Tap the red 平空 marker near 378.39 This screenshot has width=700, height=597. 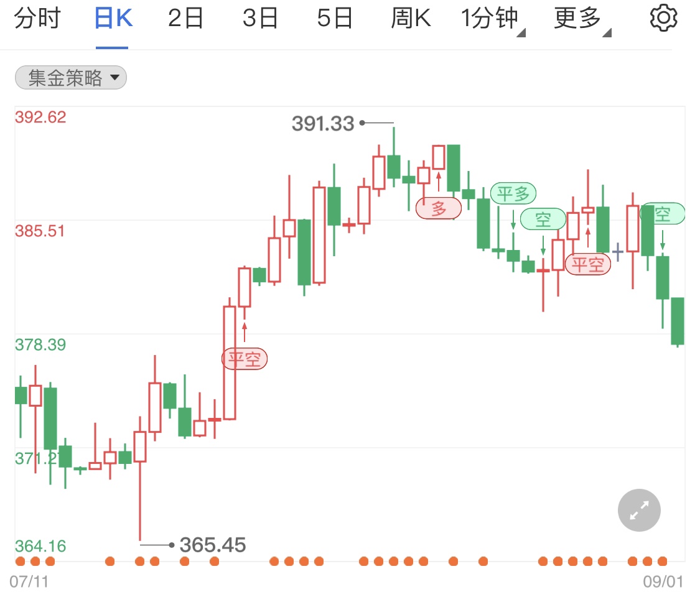click(x=245, y=359)
